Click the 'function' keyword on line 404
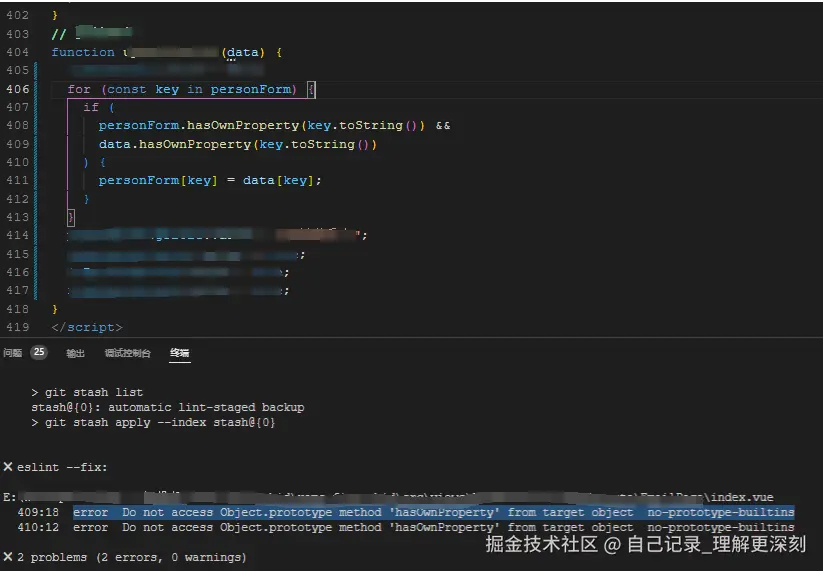This screenshot has height=571, width=823. [x=83, y=52]
